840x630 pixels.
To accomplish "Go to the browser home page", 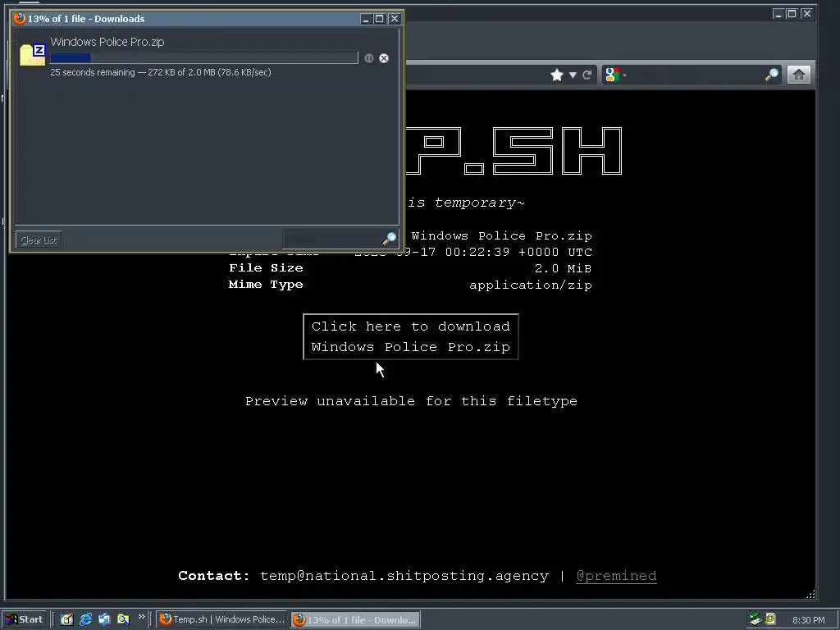I will (x=798, y=75).
